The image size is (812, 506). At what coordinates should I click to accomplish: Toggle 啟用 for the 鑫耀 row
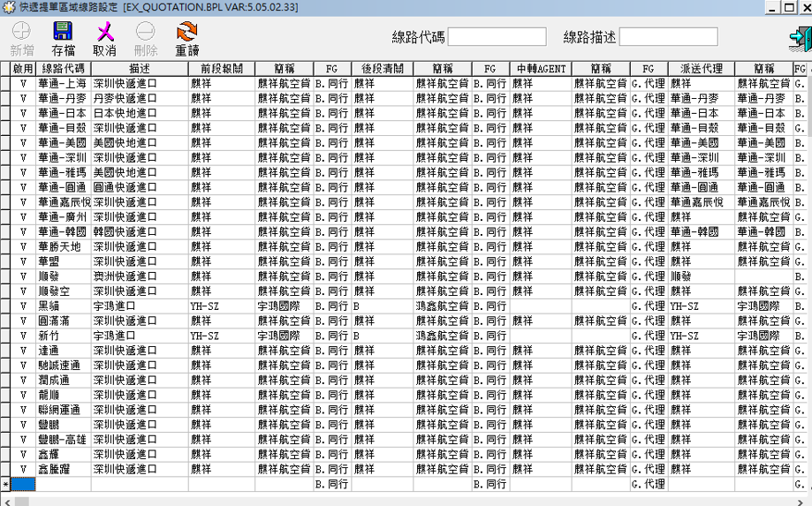23,454
